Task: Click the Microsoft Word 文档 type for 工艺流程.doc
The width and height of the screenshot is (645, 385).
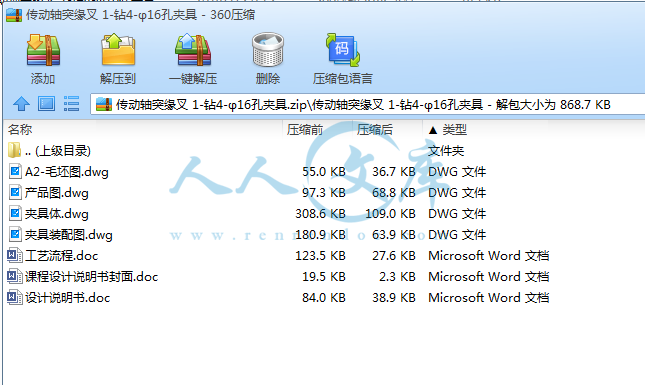Action: (x=489, y=256)
